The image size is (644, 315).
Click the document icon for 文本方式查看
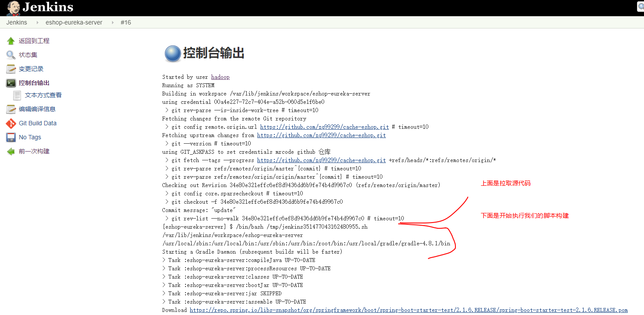pos(17,95)
